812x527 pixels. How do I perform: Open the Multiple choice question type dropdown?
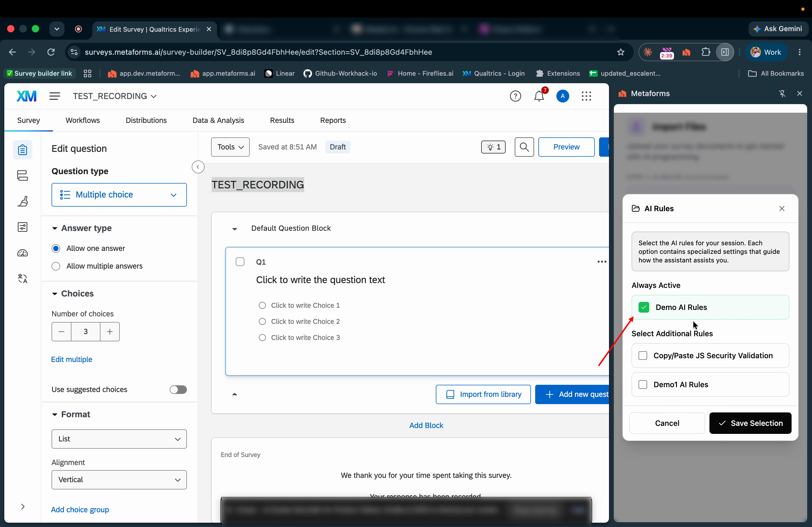(119, 195)
